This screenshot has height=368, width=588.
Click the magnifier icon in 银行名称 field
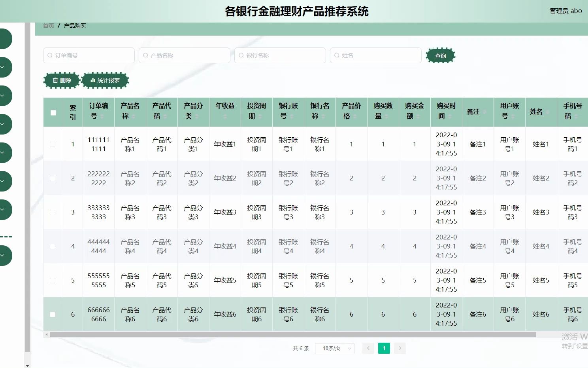(241, 55)
